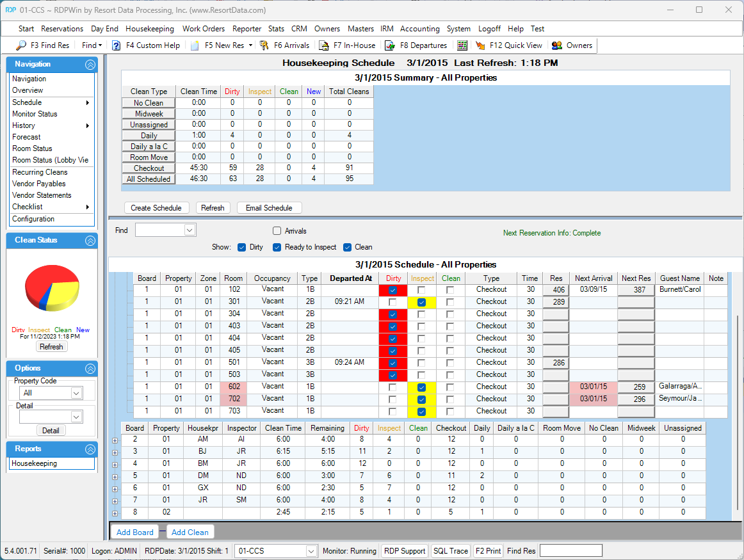This screenshot has height=560, width=744.
Task: Open F12 Quick View icon
Action: pyautogui.click(x=480, y=45)
